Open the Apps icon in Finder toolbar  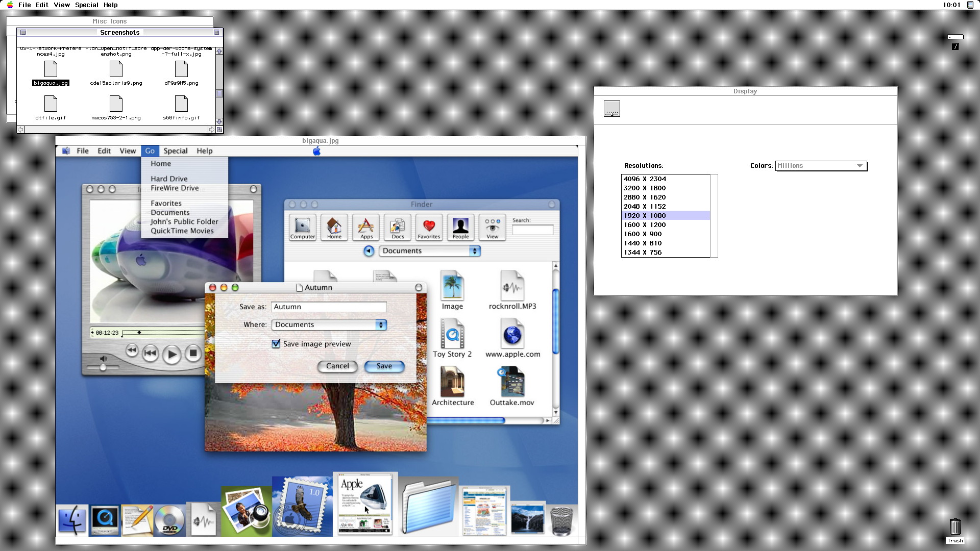coord(366,227)
